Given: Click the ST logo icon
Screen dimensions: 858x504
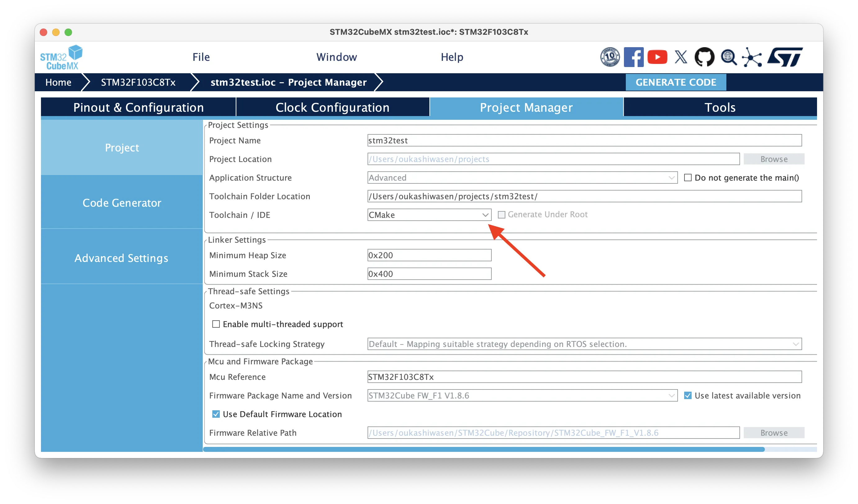Looking at the screenshot, I should coord(785,57).
